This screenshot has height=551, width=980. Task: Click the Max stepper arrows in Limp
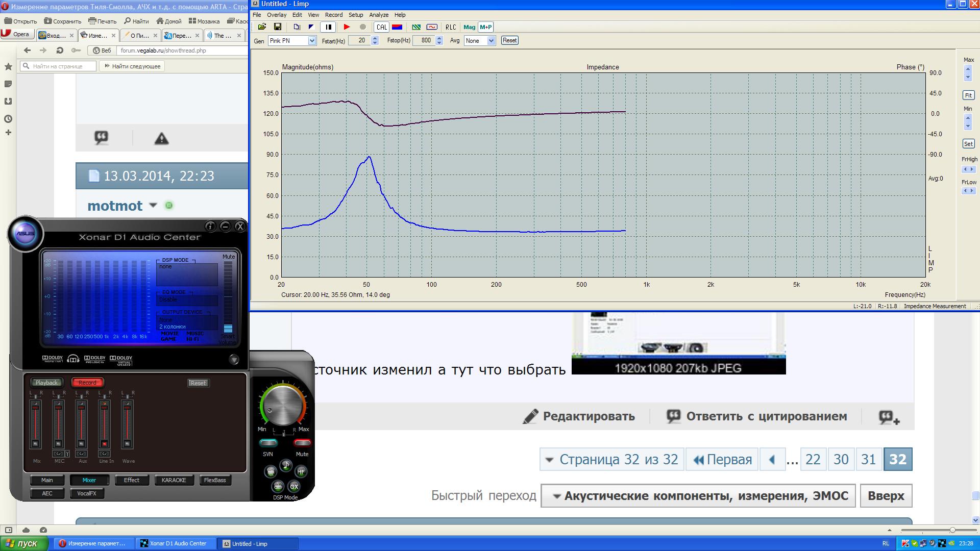pyautogui.click(x=968, y=73)
